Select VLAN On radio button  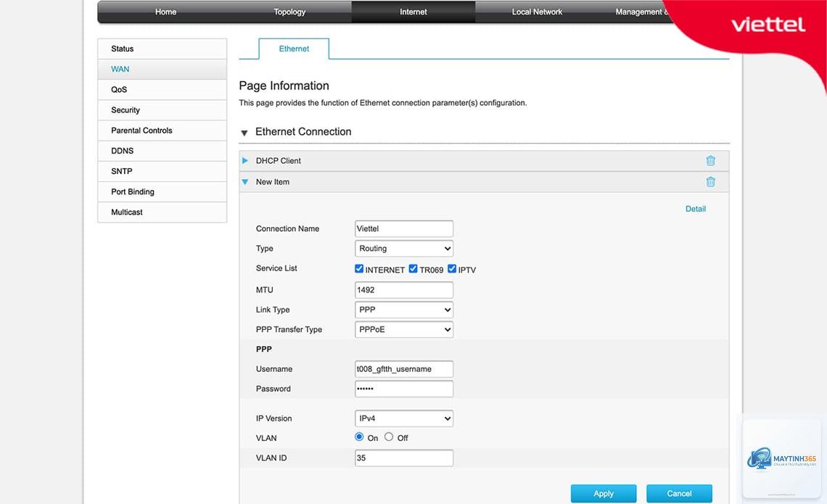[359, 437]
